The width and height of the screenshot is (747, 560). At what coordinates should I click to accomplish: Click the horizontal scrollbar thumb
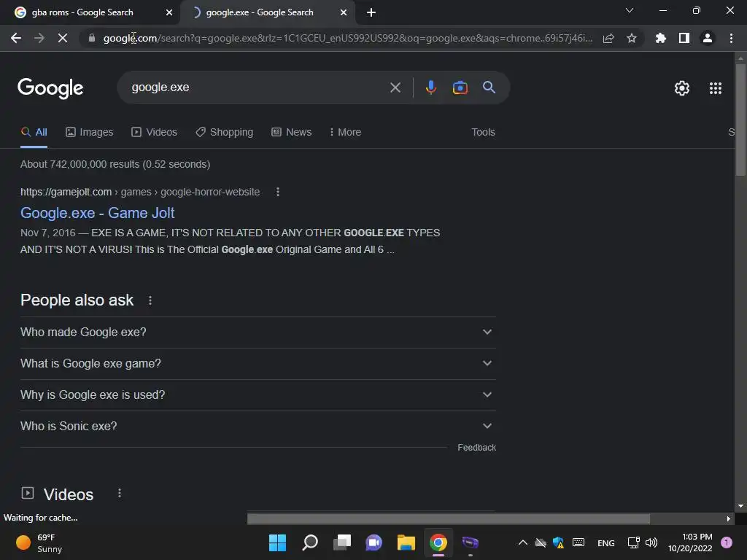449,518
